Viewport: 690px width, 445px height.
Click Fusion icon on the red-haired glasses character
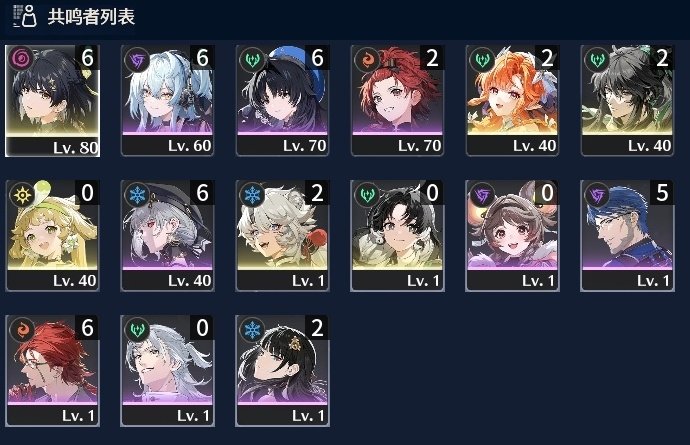[22, 330]
